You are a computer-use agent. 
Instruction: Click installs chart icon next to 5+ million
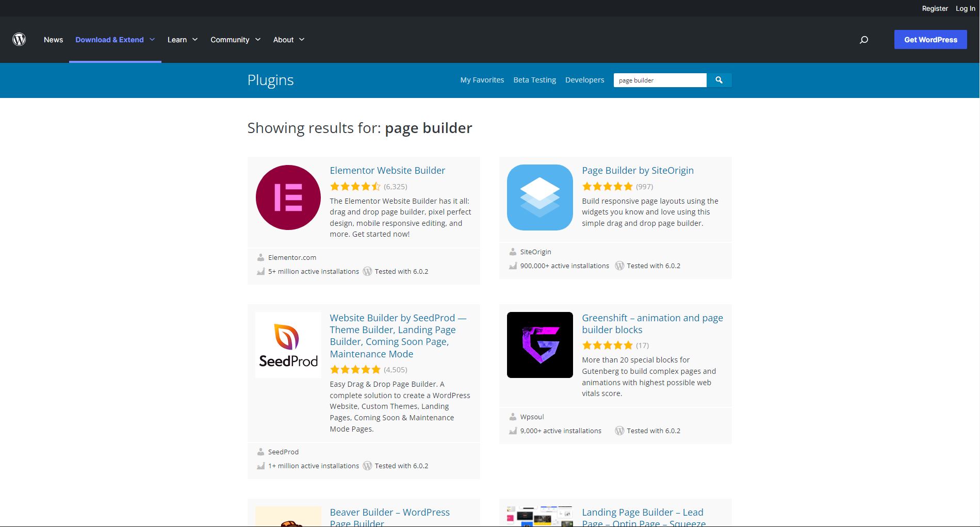coord(261,271)
